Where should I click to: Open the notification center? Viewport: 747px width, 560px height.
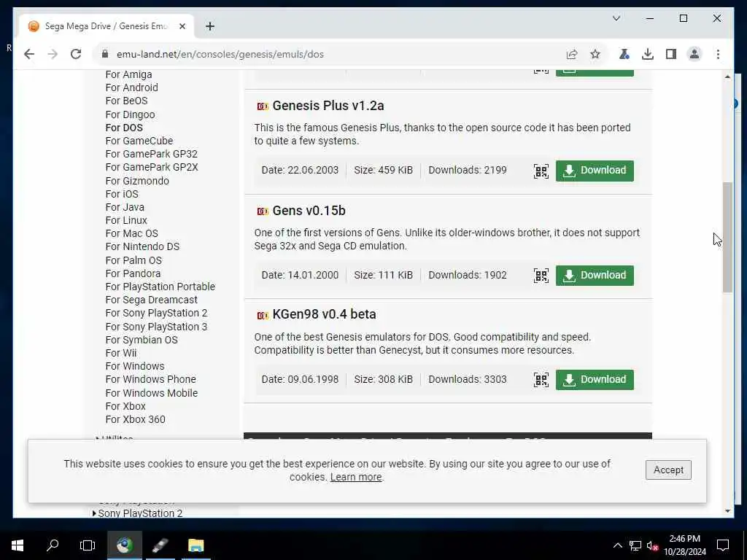[x=723, y=545]
